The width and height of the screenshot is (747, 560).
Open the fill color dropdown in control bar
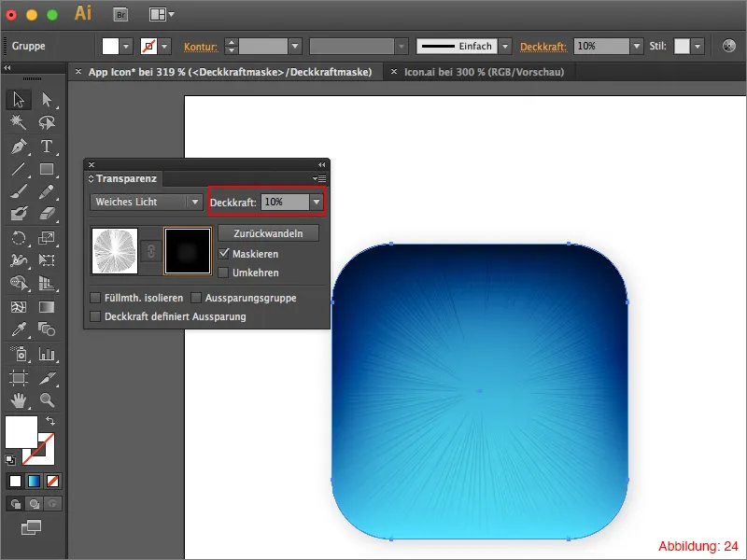click(126, 46)
